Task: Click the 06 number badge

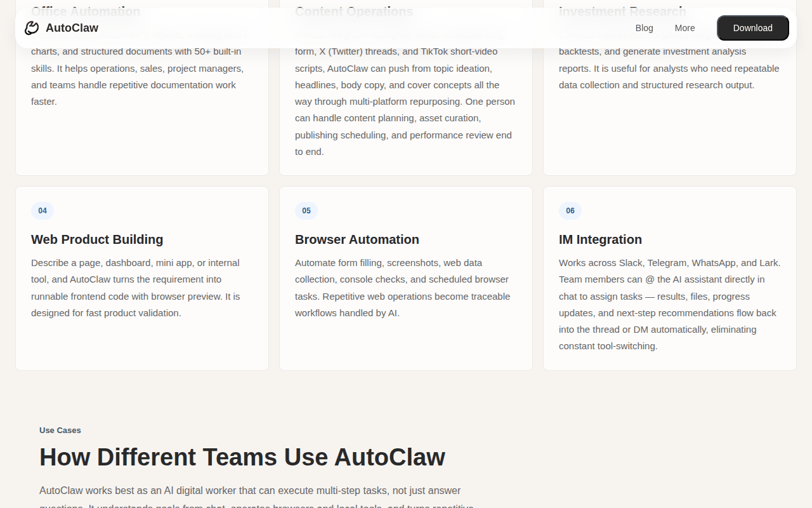Action: pos(570,211)
